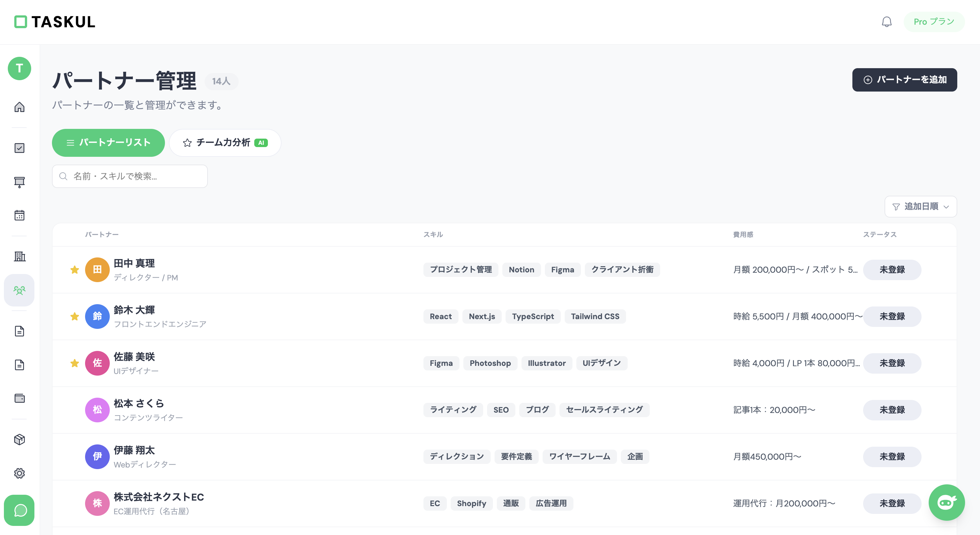The image size is (980, 535).
Task: Click 未登録 status for 田中 真理
Action: pos(892,269)
